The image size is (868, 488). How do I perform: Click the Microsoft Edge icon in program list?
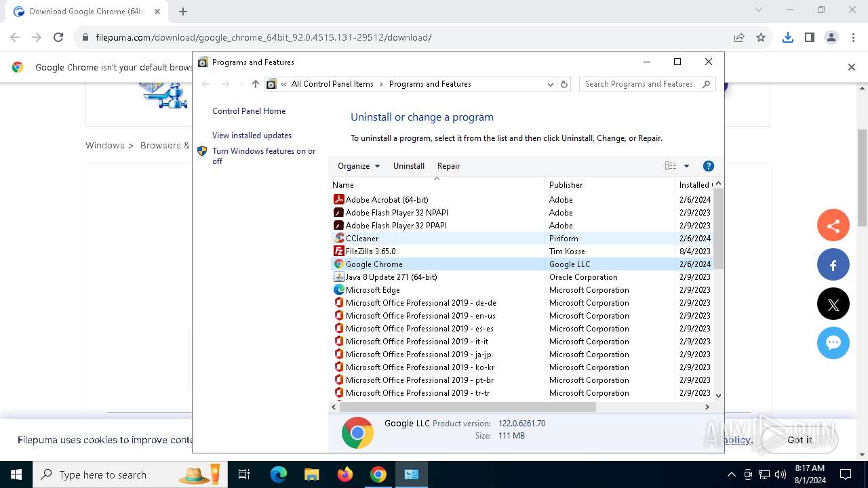pos(339,289)
